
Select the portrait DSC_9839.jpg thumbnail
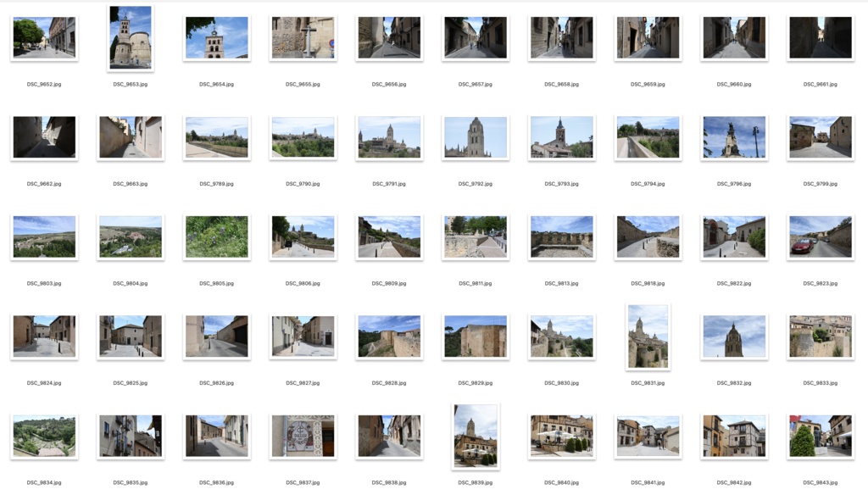tap(476, 437)
